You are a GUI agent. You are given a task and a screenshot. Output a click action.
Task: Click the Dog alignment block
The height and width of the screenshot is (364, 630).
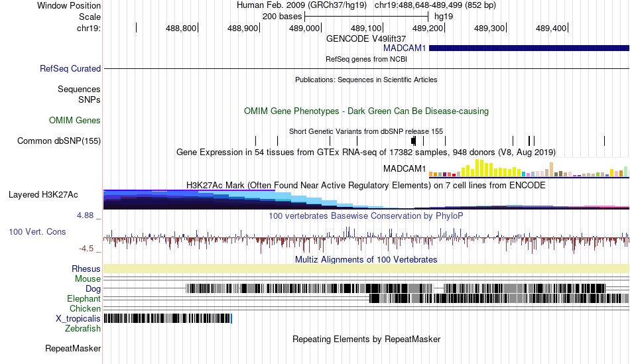click(395, 288)
